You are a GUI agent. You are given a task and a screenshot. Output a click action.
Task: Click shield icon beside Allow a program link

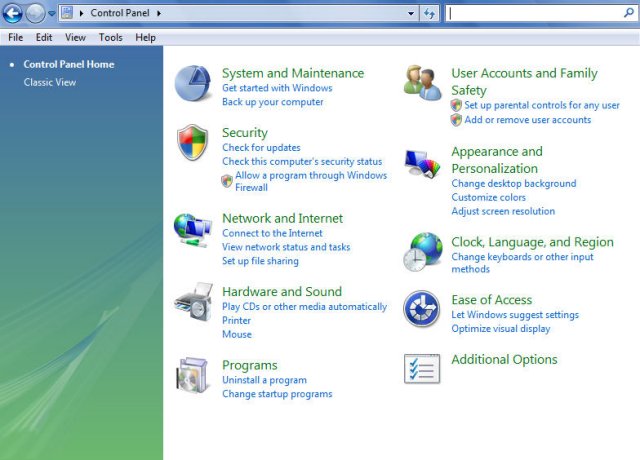227,181
